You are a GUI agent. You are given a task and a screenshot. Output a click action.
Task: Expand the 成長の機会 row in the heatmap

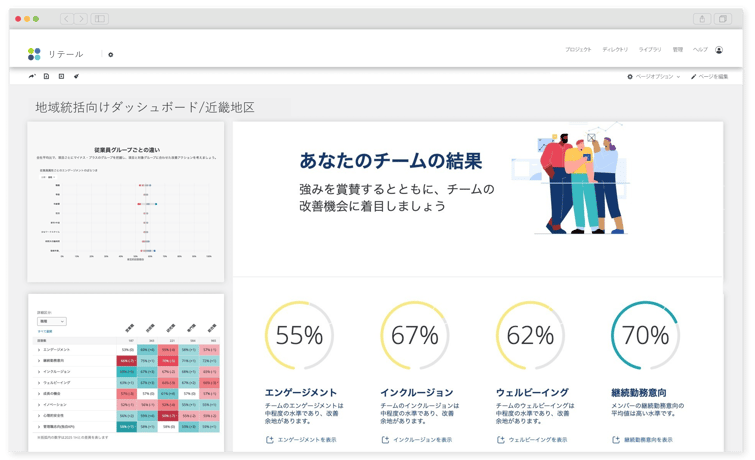click(x=39, y=394)
